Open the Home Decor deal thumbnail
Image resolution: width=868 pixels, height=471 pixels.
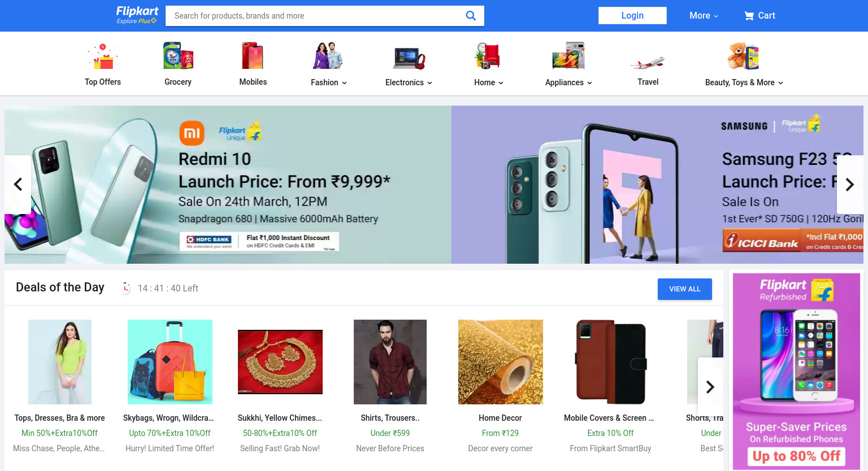point(501,362)
